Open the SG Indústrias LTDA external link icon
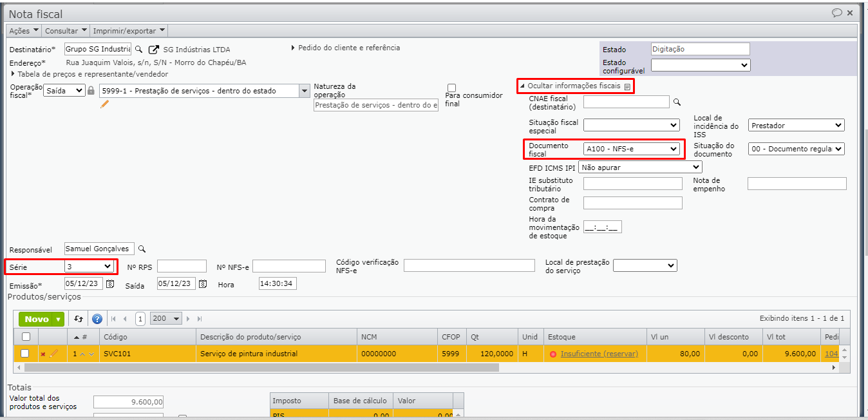 [153, 49]
